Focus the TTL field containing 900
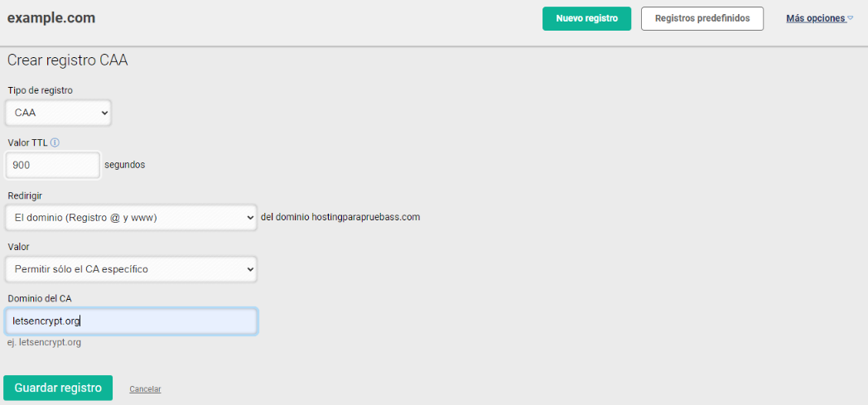Viewport: 868px width, 405px height. tap(52, 165)
